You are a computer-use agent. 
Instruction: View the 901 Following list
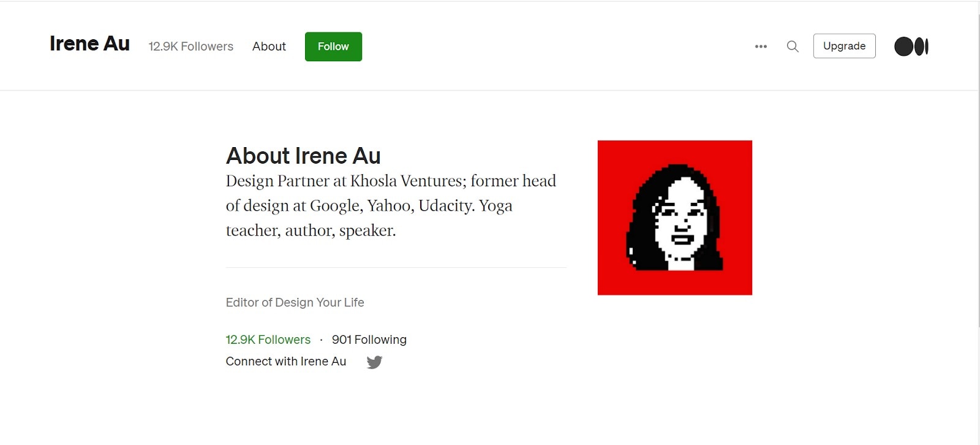pos(369,340)
